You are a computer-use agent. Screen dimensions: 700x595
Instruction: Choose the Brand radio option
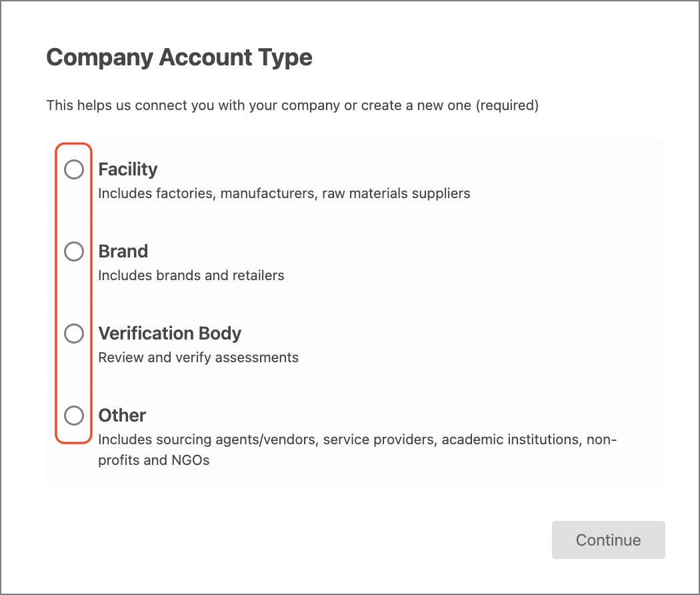pos(73,251)
